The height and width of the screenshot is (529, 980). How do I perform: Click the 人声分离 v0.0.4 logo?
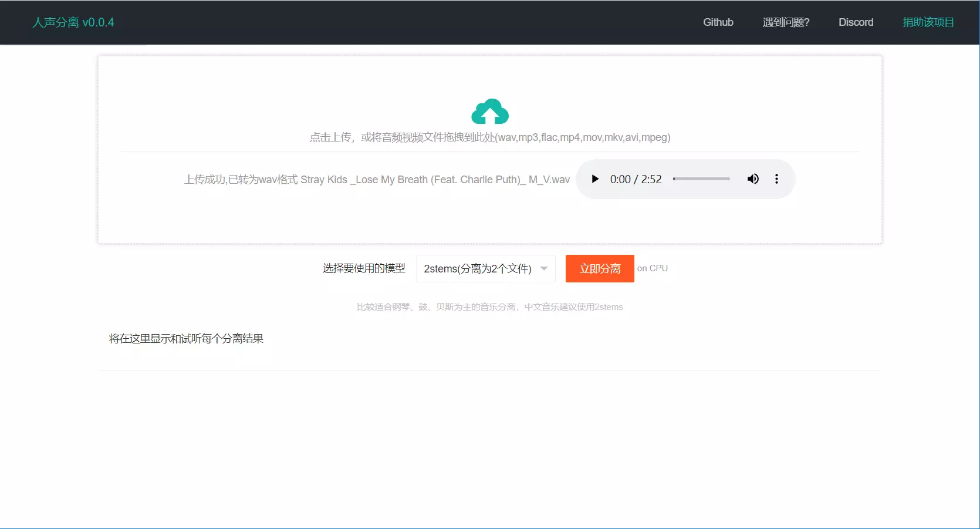(73, 22)
